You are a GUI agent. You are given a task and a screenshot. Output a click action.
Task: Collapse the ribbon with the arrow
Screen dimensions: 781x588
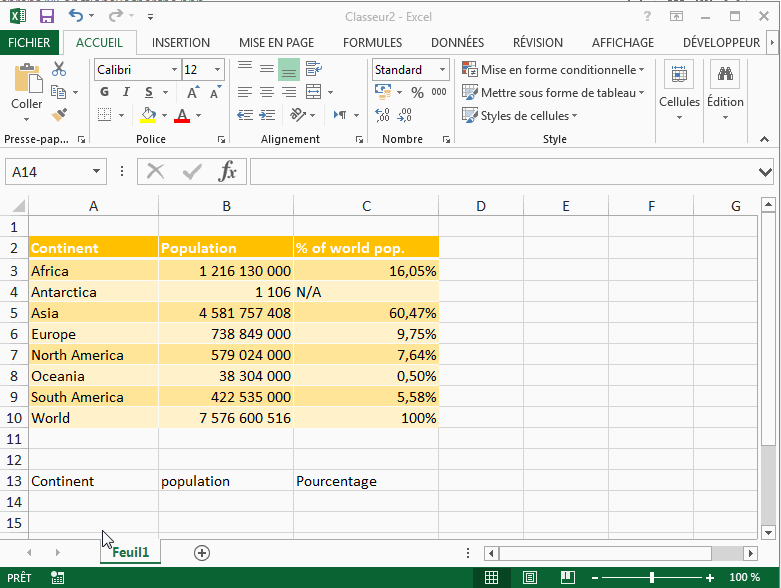(765, 139)
